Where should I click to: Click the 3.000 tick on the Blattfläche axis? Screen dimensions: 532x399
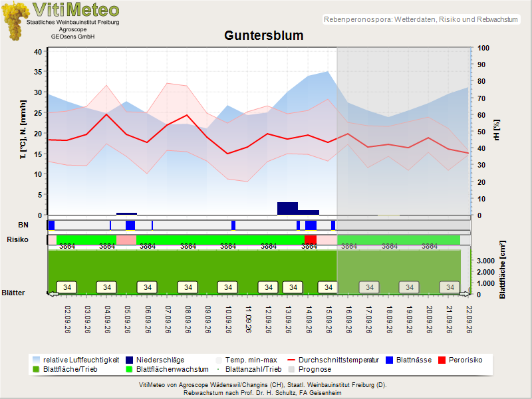click(x=485, y=261)
